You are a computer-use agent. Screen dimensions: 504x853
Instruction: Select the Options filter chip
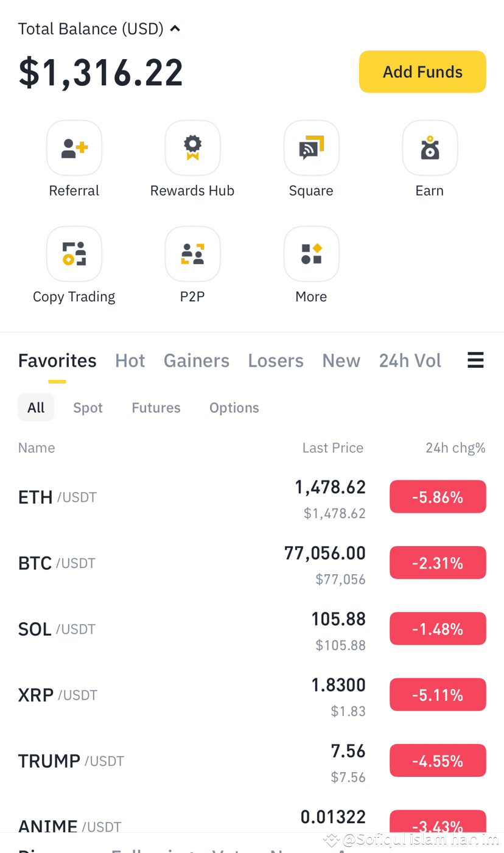(234, 407)
